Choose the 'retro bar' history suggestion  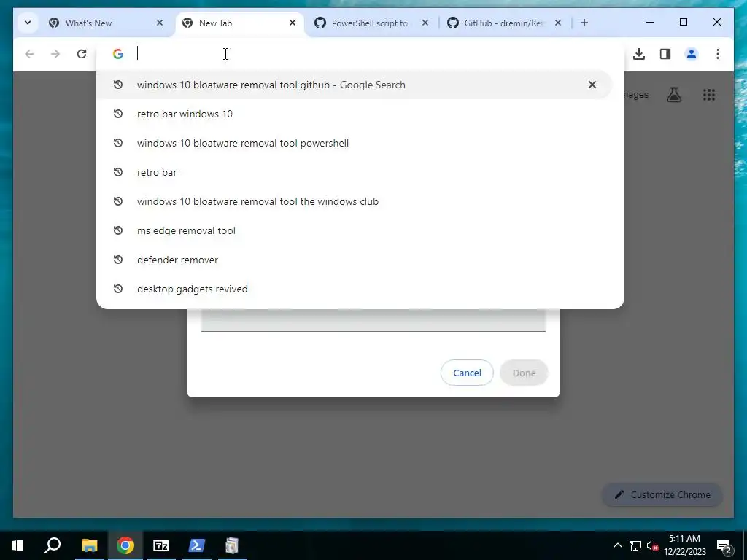(x=354, y=172)
